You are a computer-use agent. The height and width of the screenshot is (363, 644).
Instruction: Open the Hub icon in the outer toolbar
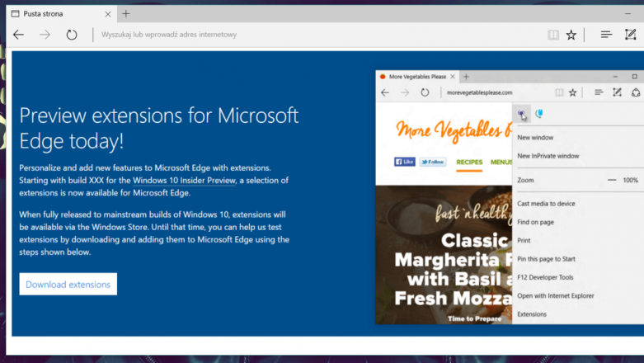606,35
